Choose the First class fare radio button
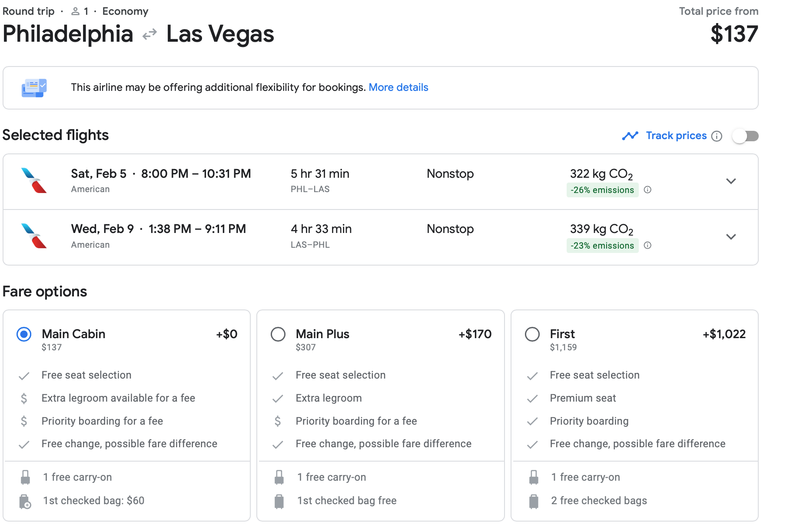The image size is (790, 532). tap(532, 334)
